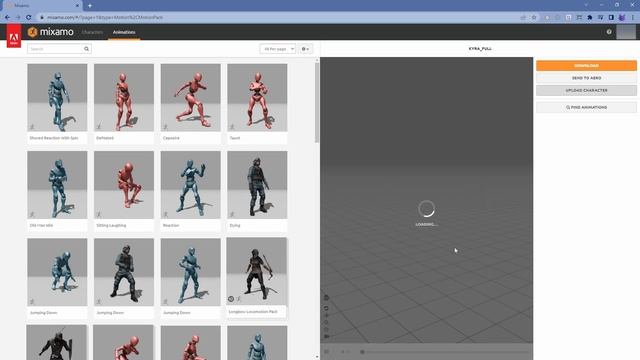Screen dimensions: 640x360
Task: Click the Send to Aero button
Action: pyautogui.click(x=586, y=78)
